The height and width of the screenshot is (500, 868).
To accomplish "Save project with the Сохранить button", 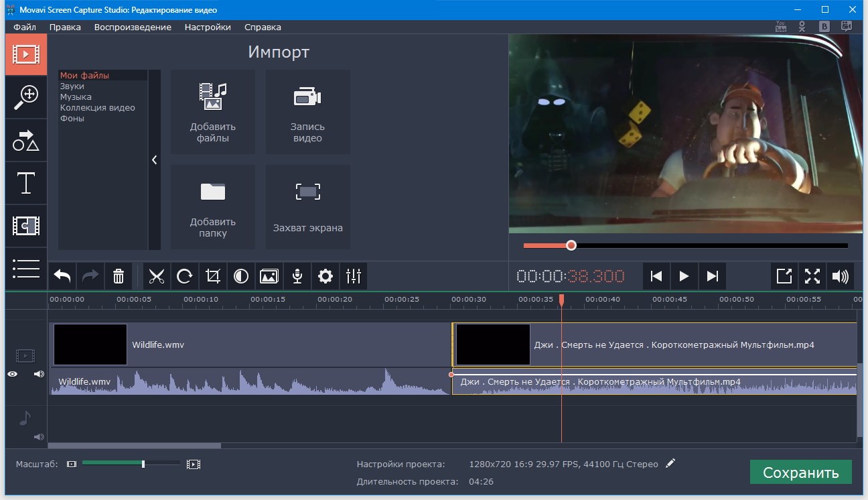I will tap(800, 472).
